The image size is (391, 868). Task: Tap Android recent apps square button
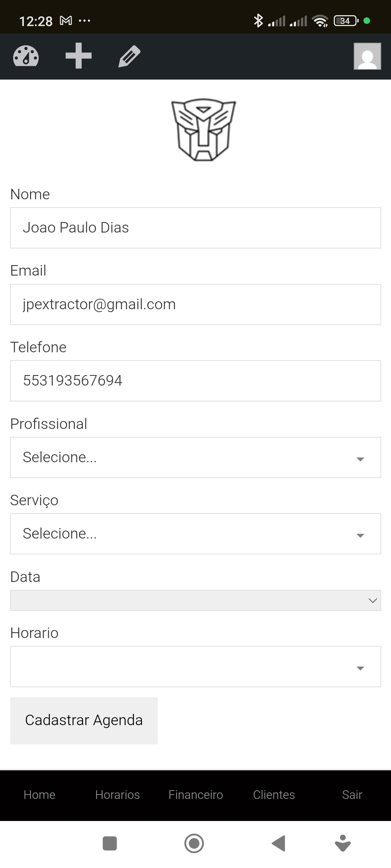pyautogui.click(x=110, y=843)
